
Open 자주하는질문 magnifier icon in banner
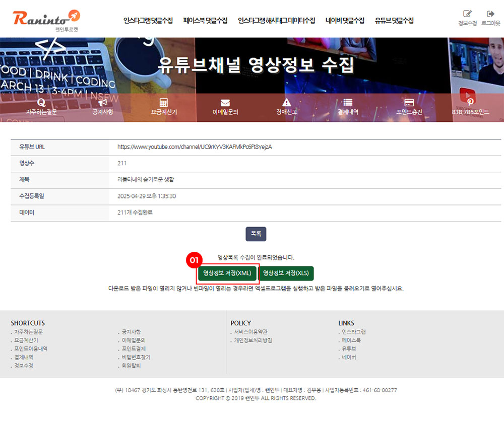[41, 102]
